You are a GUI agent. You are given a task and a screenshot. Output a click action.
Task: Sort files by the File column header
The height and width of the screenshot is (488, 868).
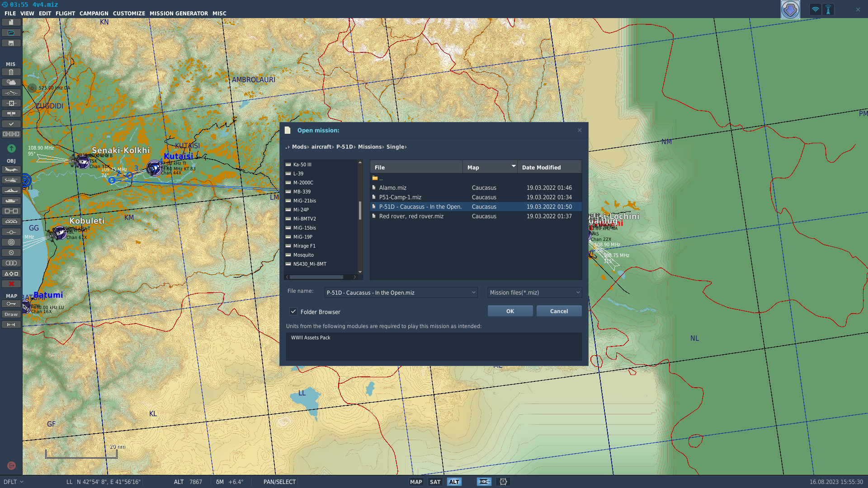click(x=416, y=167)
